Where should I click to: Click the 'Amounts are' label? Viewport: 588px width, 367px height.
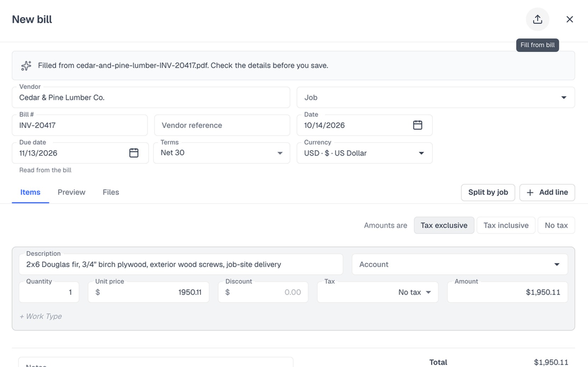pos(385,225)
